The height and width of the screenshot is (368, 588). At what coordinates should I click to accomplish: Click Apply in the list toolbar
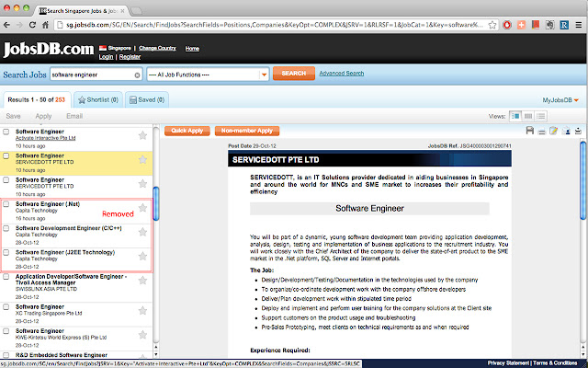pos(43,117)
